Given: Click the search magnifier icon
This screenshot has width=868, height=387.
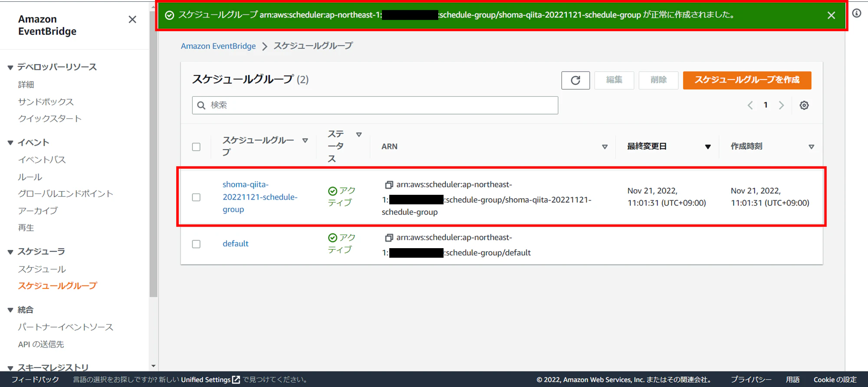Looking at the screenshot, I should (201, 105).
